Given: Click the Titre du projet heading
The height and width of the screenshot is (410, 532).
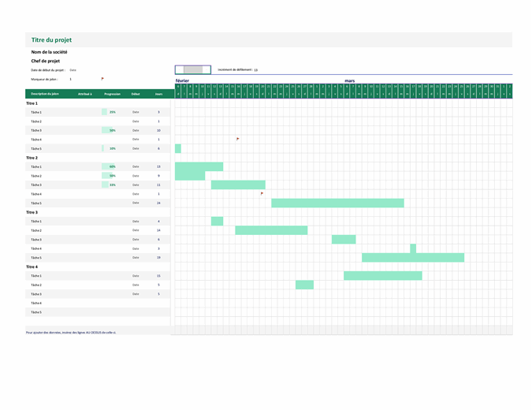Looking at the screenshot, I should (x=52, y=39).
